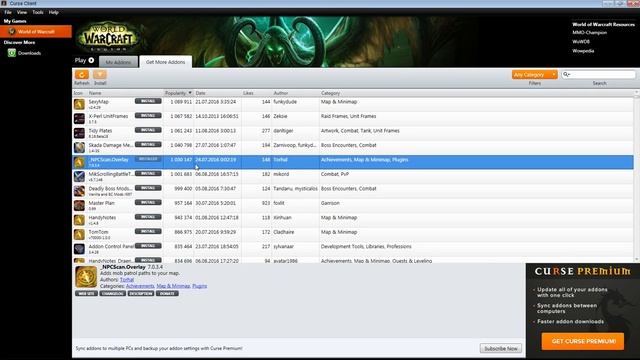Click the HandyNotes addon icon
640x360 pixels.
point(79,220)
